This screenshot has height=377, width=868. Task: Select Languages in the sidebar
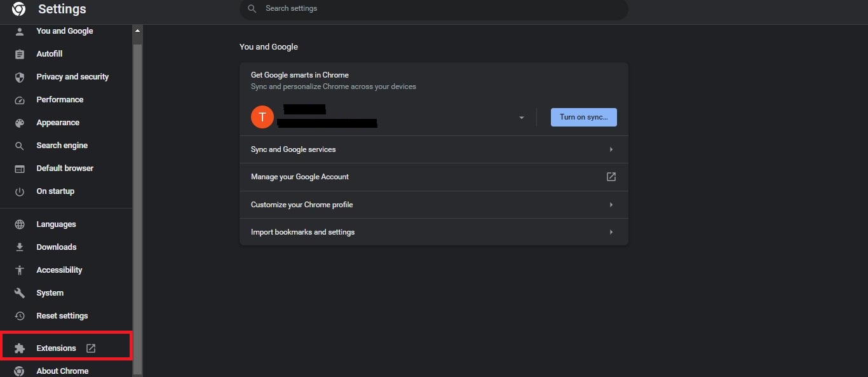click(56, 224)
